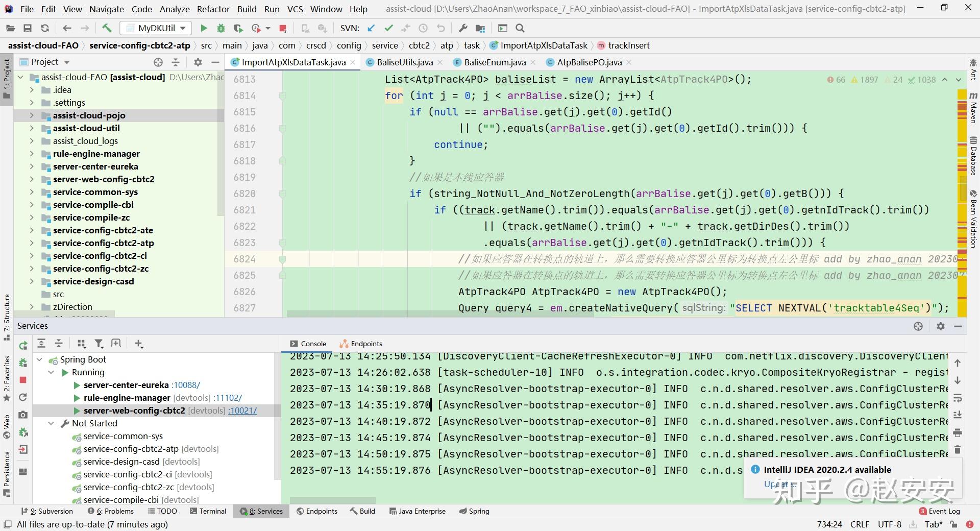Open the :10021/ link for server-web-config-cbtc2
The height and width of the screenshot is (531, 980).
pyautogui.click(x=242, y=411)
